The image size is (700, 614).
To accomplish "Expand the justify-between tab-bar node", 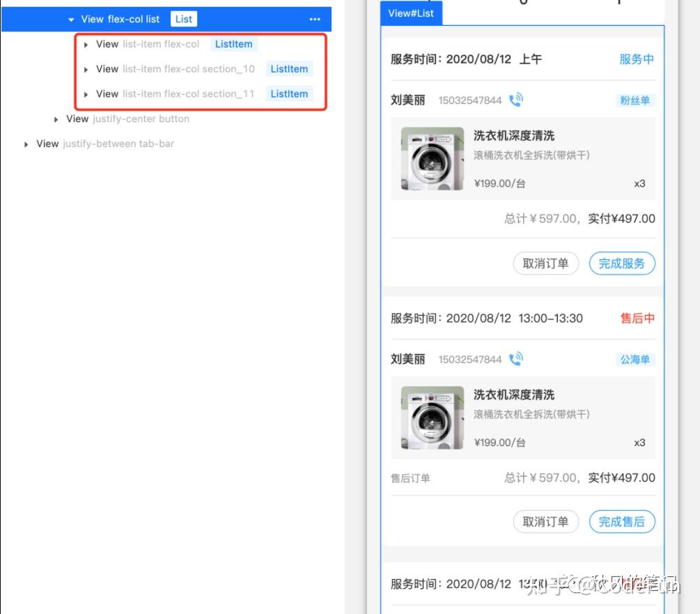I will point(26,144).
